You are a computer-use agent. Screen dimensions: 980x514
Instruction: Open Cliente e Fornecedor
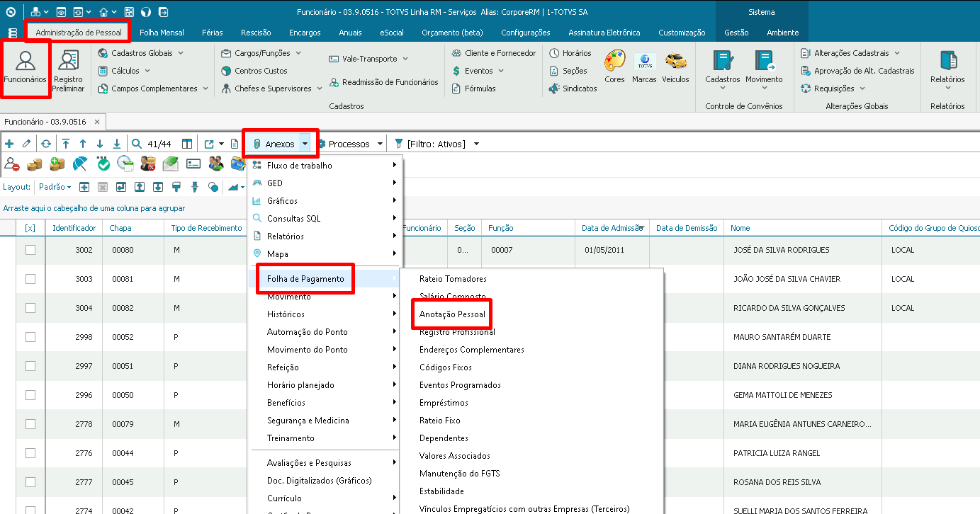pos(494,53)
